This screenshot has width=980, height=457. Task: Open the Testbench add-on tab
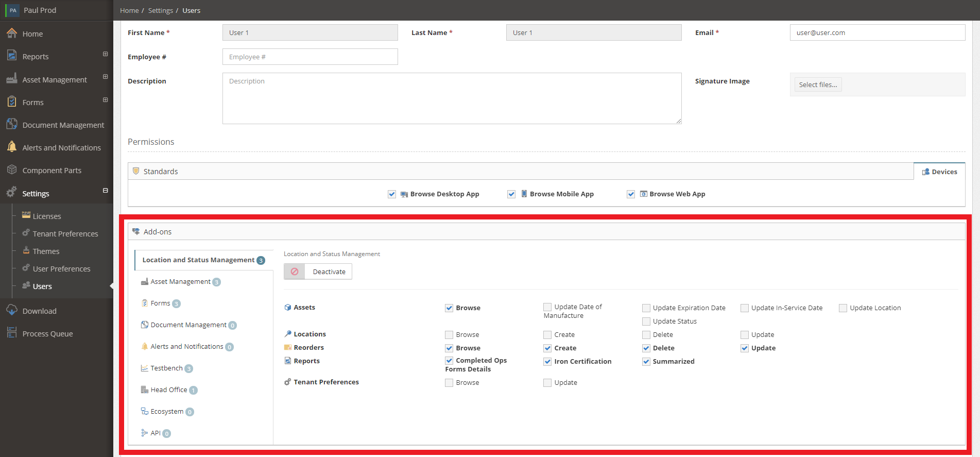167,368
